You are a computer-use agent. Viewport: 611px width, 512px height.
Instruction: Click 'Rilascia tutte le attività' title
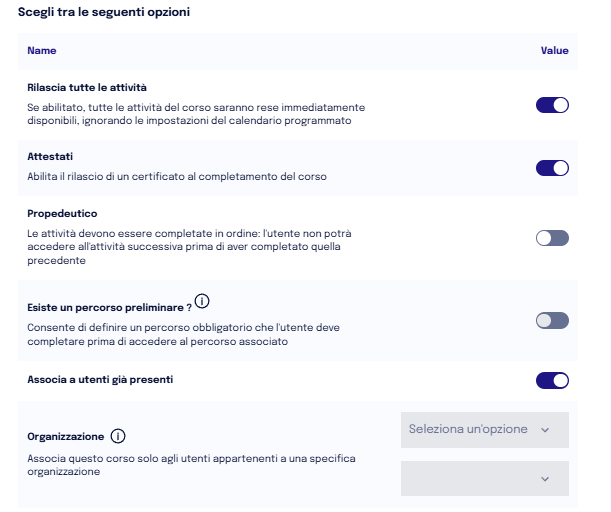[87, 88]
